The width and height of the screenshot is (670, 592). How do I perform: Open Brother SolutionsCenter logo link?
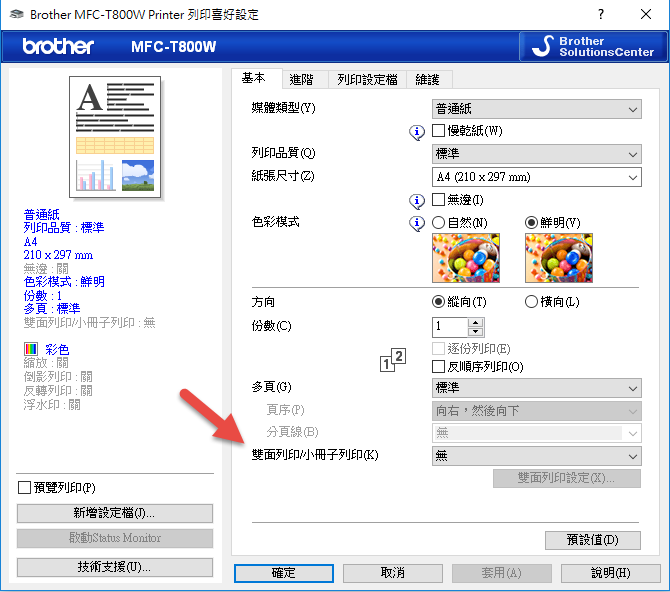tap(593, 47)
